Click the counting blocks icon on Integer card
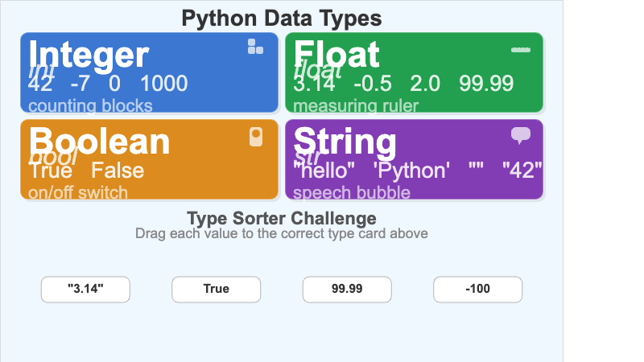Viewport: 644px width, 362px height. (255, 47)
